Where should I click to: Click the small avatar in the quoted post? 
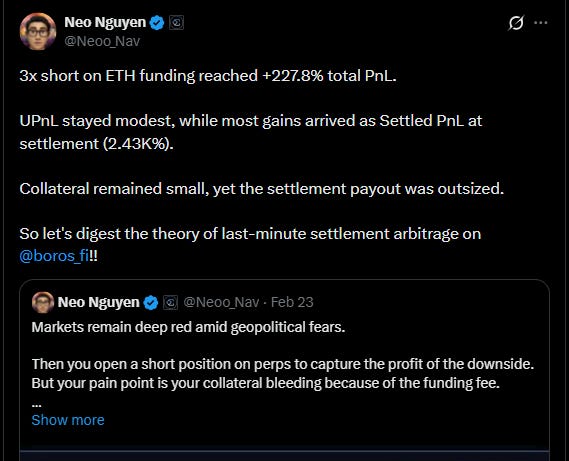point(43,302)
